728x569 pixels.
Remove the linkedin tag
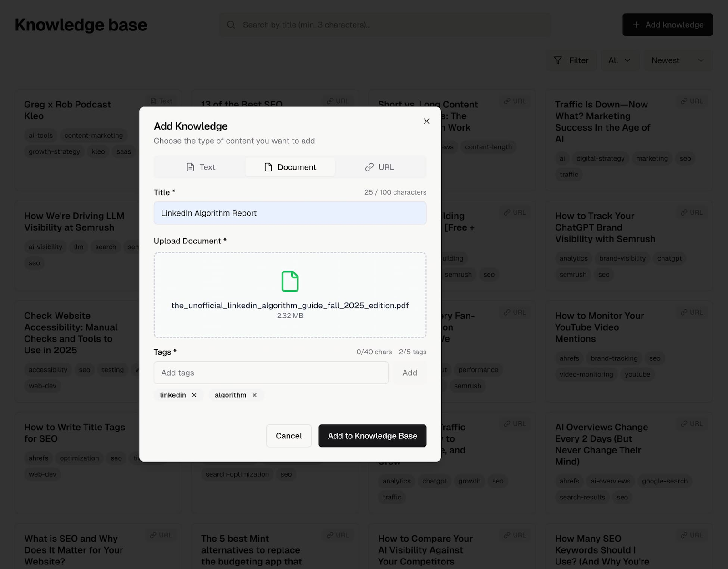(x=194, y=395)
